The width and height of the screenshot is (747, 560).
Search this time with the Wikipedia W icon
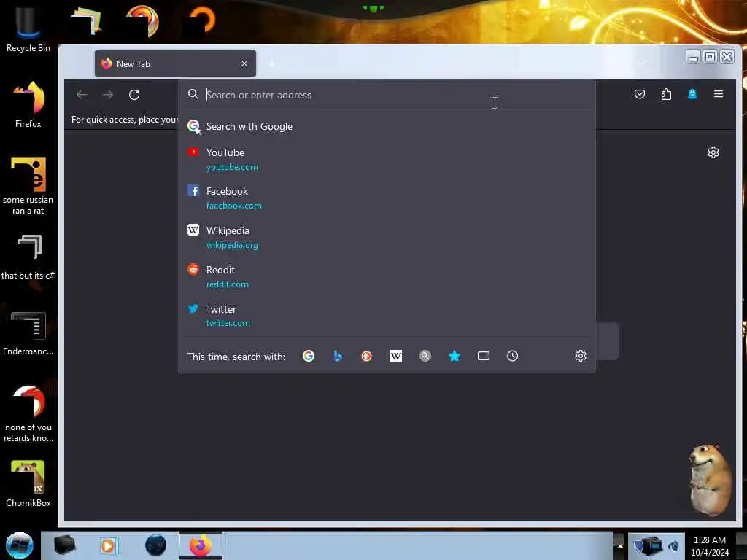pyautogui.click(x=396, y=356)
